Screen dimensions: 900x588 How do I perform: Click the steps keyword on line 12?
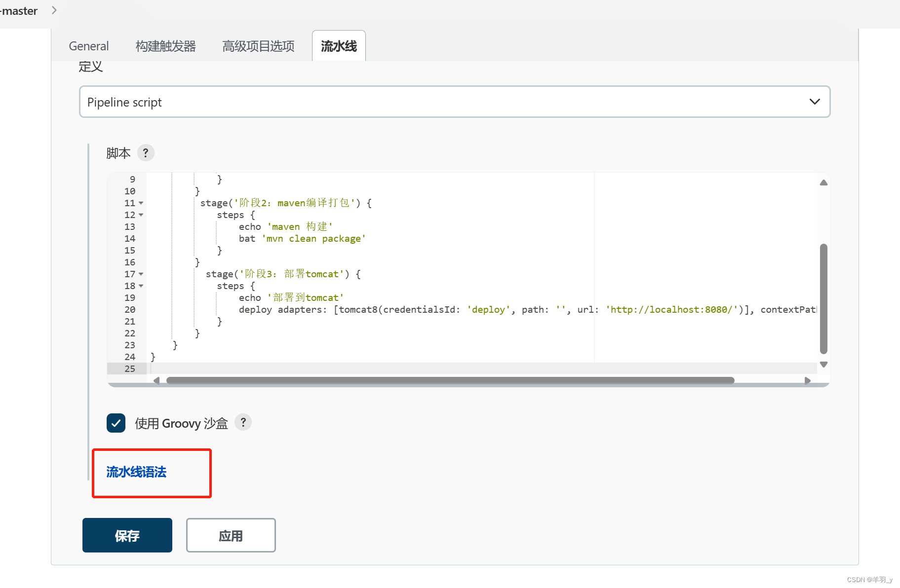231,215
